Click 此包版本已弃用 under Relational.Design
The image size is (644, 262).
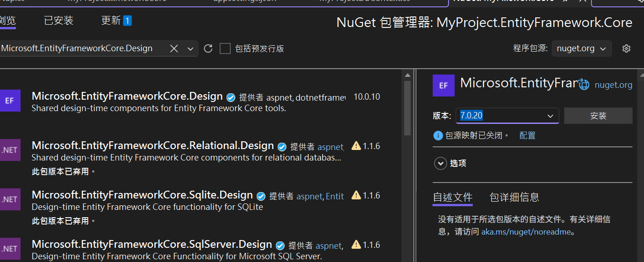63,171
